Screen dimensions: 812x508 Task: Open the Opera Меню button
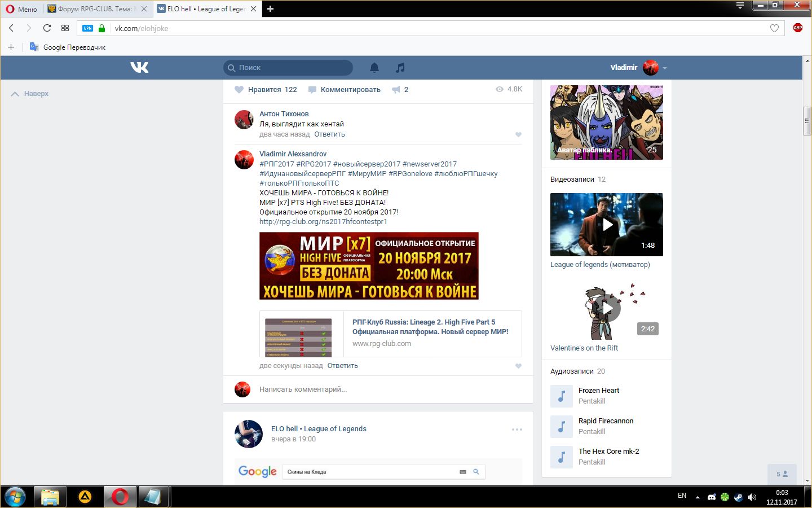(21, 9)
